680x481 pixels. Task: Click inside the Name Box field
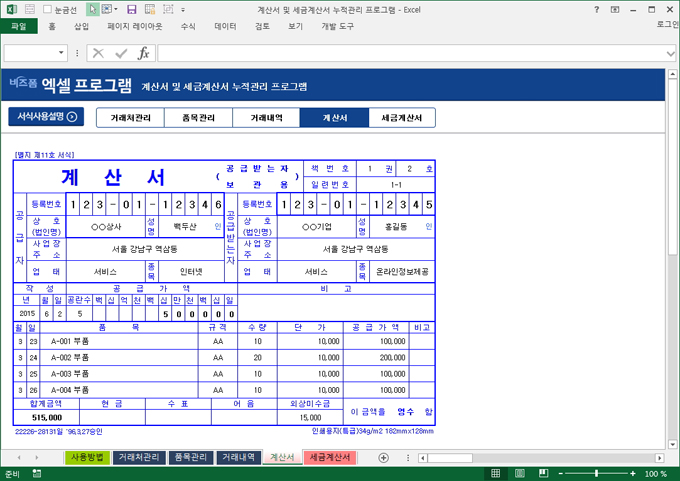pyautogui.click(x=30, y=53)
